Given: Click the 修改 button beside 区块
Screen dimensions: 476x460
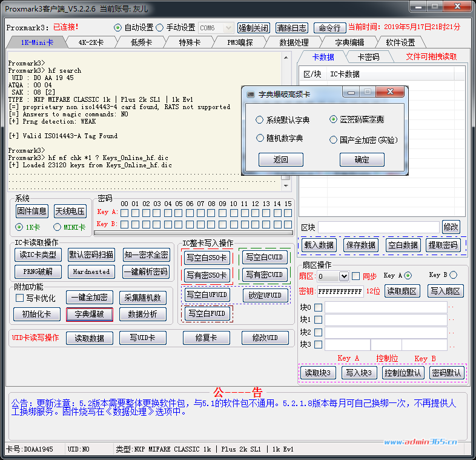Looking at the screenshot, I should (451, 227).
